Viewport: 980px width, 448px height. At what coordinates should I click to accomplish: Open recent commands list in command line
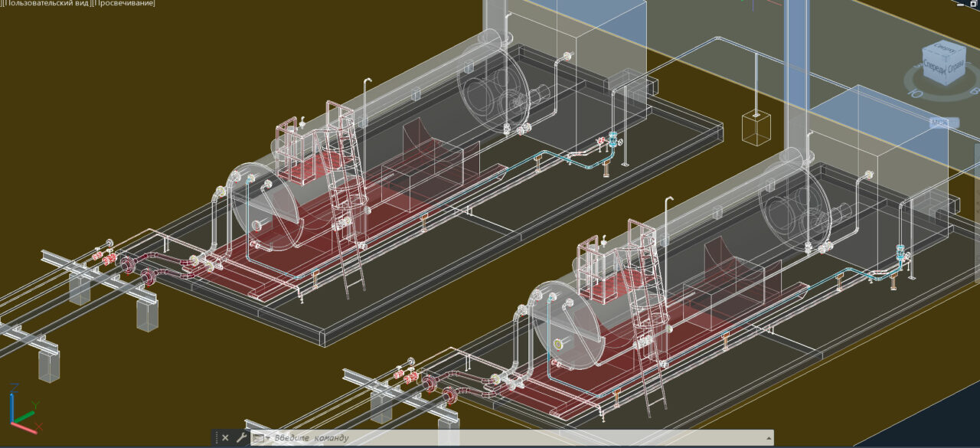(260, 438)
